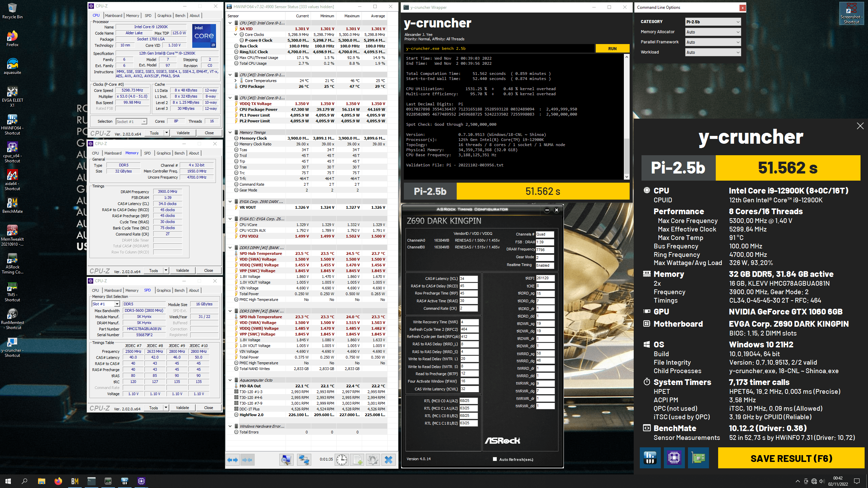Select RunMemtest Shortcut desktop icon
This screenshot has height=488, width=868.
click(12, 319)
